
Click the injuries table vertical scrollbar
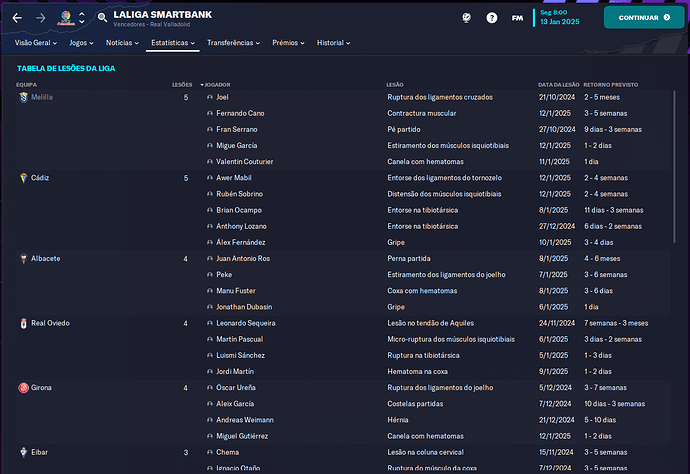(674, 166)
